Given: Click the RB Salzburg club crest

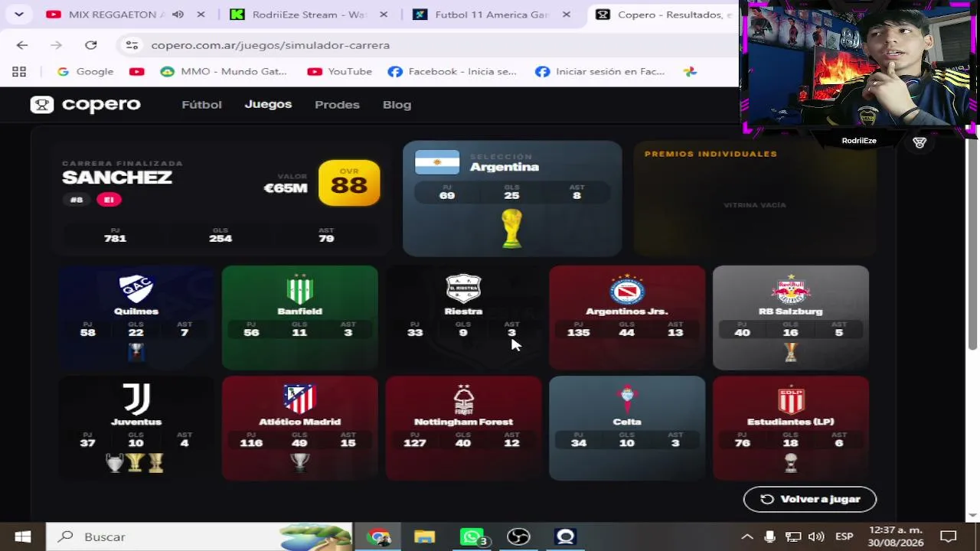Looking at the screenshot, I should 791,289.
